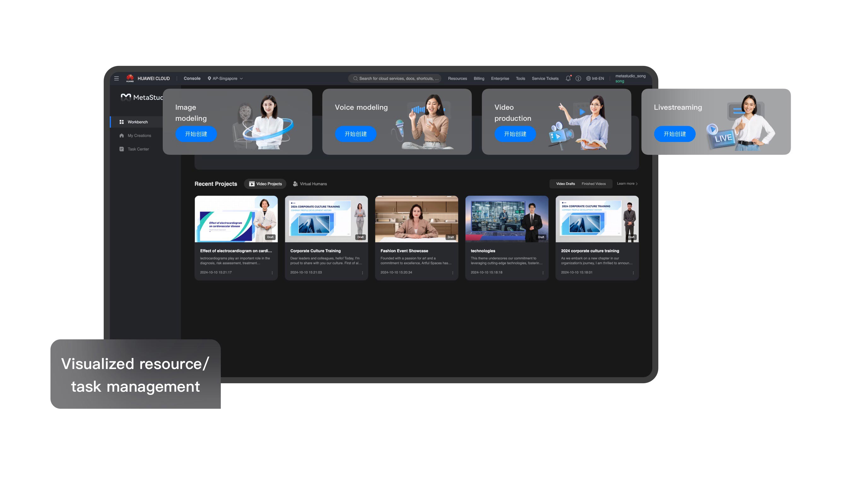
Task: Toggle to Finished Videos view
Action: [x=593, y=184]
